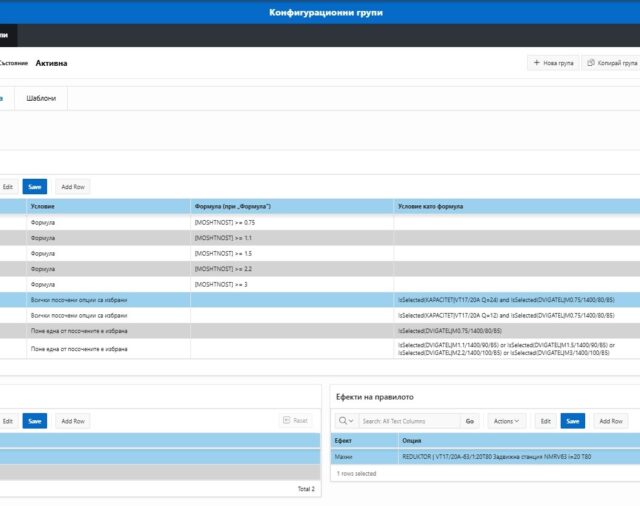Select cell [MOSHTNOST] >= 1.1
Viewport: 640px width, 506px height.
292,238
